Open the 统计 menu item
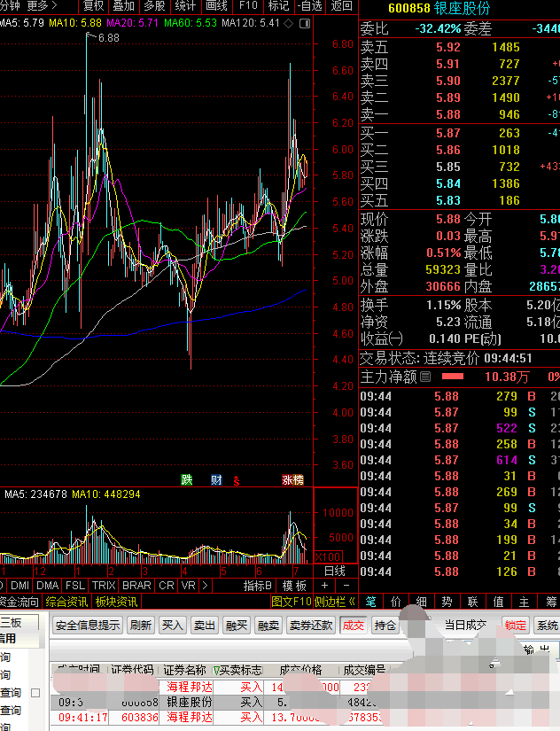Screen dimensions: 560x731 185,5
